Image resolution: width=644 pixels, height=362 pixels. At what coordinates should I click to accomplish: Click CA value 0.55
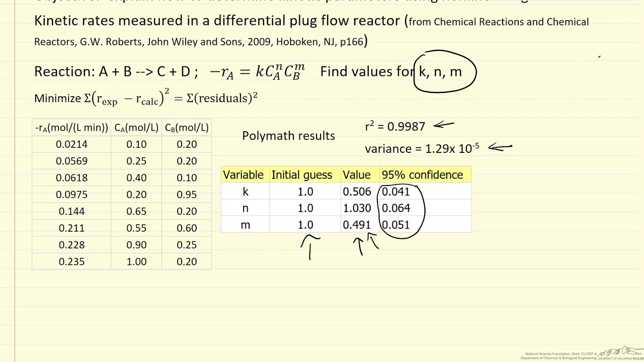tap(136, 228)
